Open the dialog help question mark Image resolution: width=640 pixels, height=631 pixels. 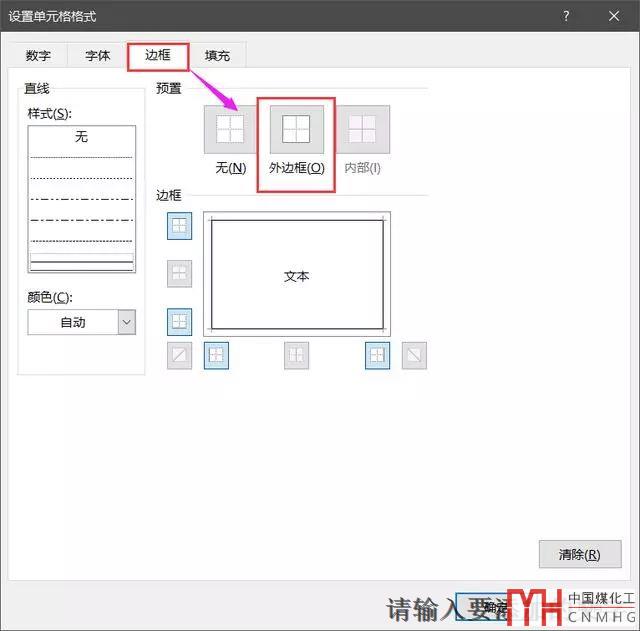(566, 16)
